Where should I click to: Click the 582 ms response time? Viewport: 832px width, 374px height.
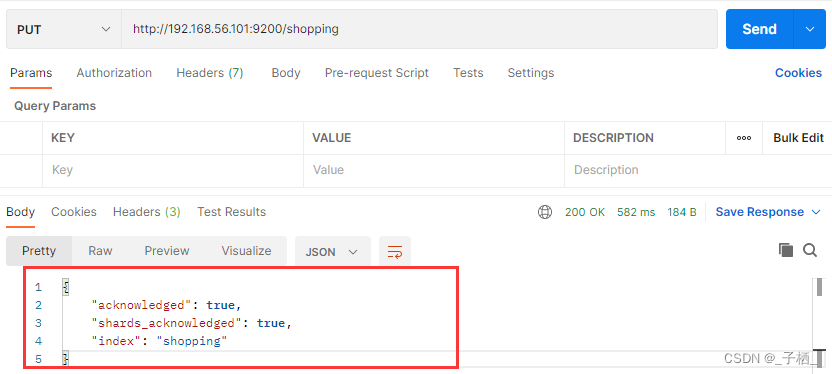pos(636,212)
